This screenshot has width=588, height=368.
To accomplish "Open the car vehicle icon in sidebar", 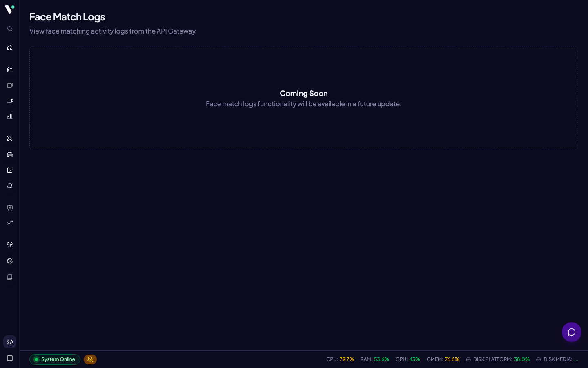I will click(x=10, y=155).
